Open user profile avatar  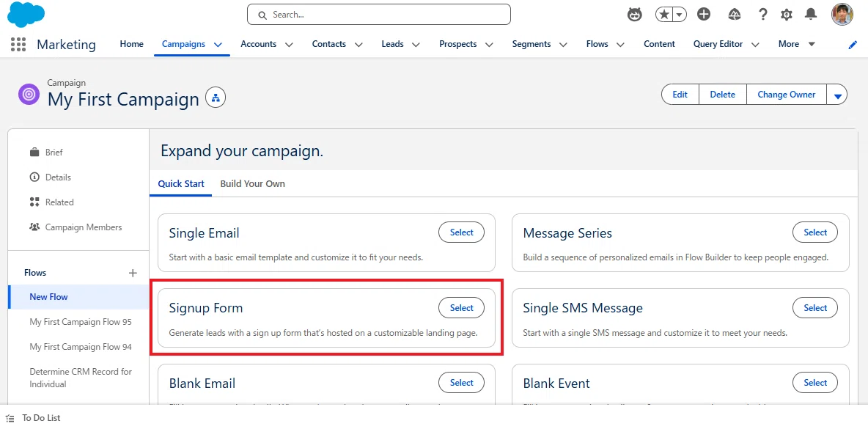pyautogui.click(x=842, y=15)
